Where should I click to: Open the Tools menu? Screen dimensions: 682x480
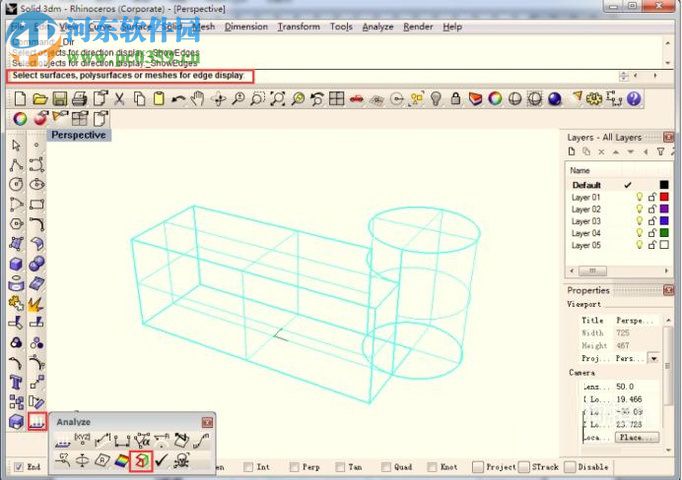pos(341,27)
